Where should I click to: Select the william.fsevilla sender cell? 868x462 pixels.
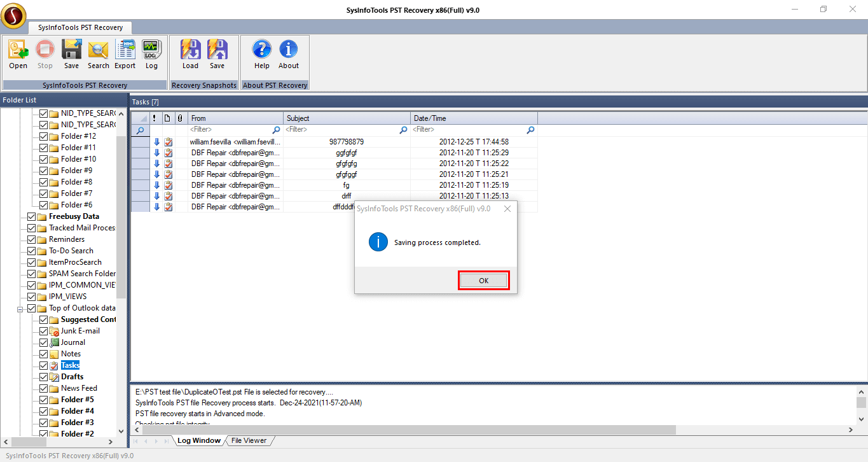[236, 142]
